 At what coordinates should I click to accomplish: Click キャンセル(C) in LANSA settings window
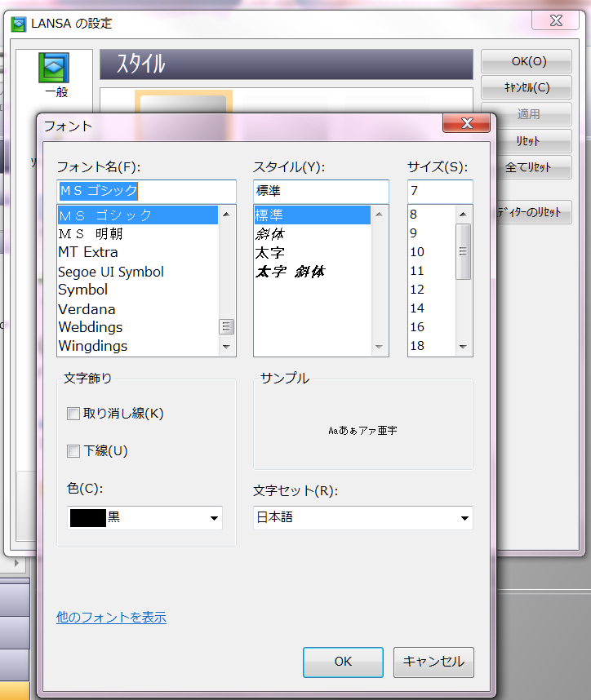coord(527,87)
